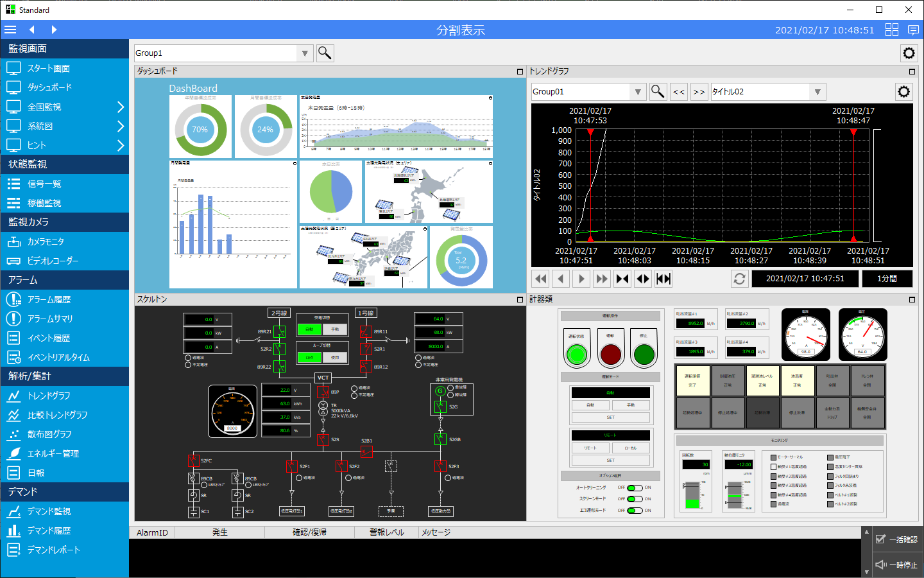Open トレンドグラフ from the sidebar
This screenshot has width=924, height=578.
click(49, 396)
